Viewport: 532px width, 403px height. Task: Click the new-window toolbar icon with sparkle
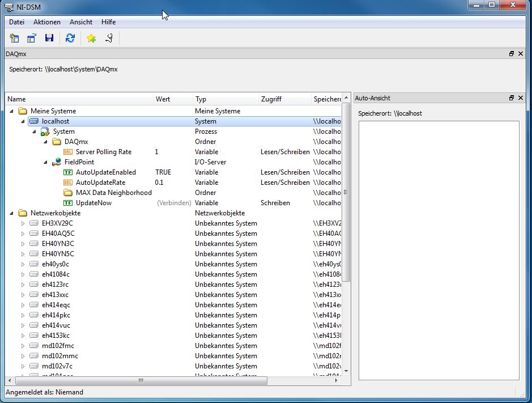(x=15, y=38)
